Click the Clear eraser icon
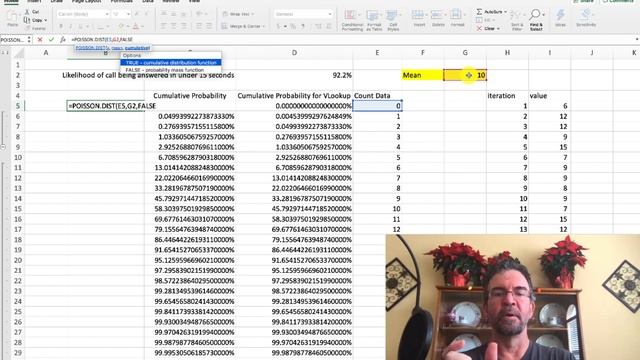640x360 pixels. (479, 29)
